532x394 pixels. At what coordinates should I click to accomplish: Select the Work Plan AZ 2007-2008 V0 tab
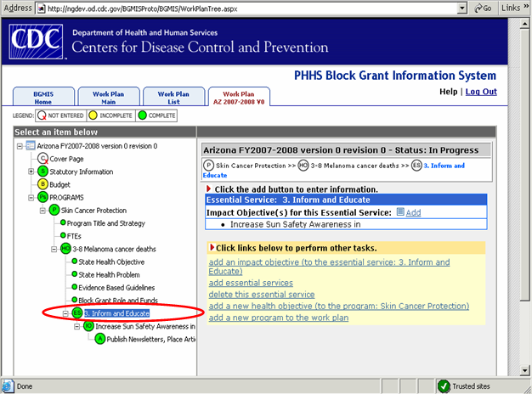coord(239,98)
